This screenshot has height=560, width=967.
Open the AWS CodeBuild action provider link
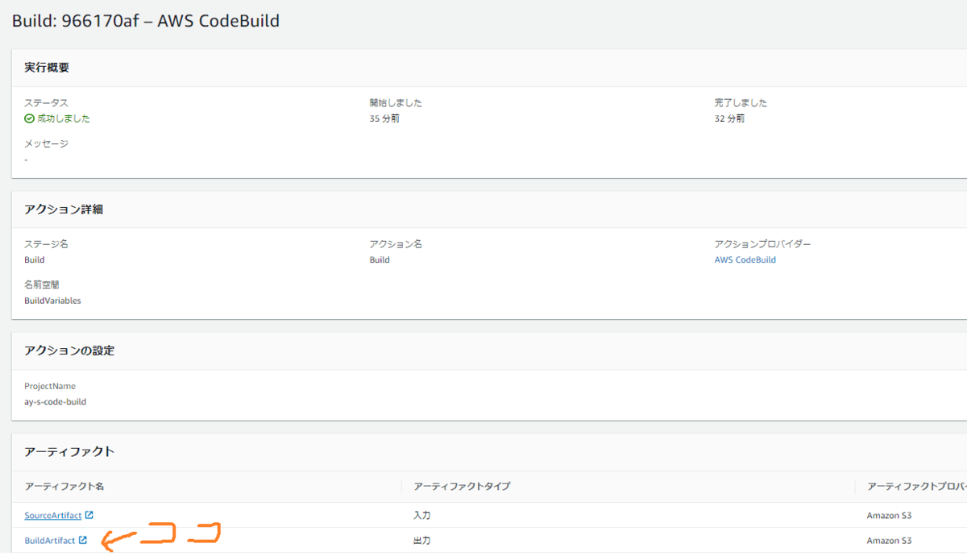coord(745,259)
